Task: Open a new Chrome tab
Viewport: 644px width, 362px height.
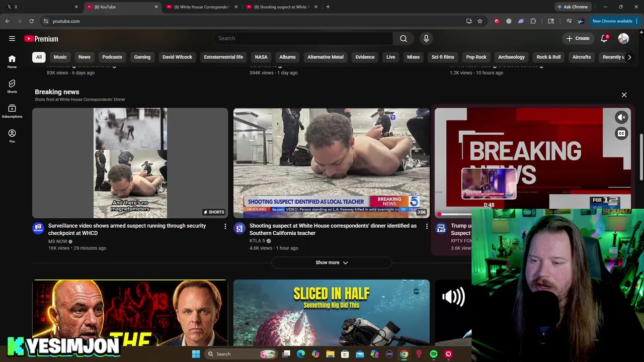Action: tap(328, 7)
